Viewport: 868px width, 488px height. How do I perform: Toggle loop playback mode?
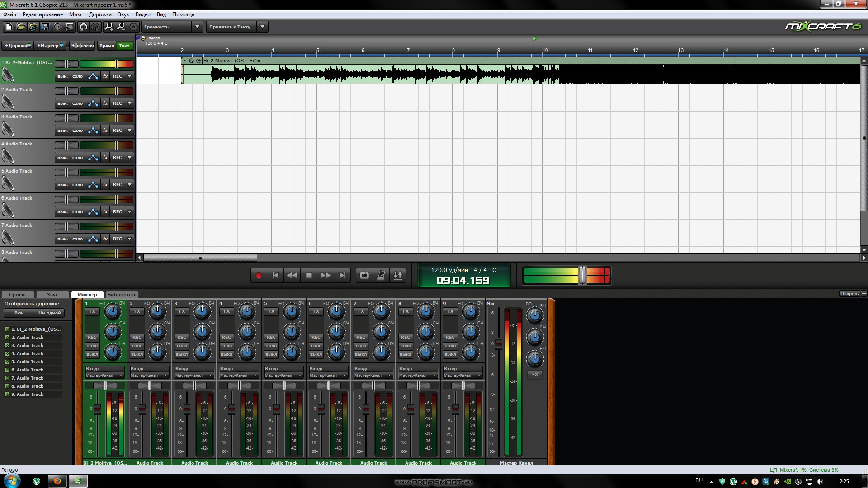tap(364, 275)
